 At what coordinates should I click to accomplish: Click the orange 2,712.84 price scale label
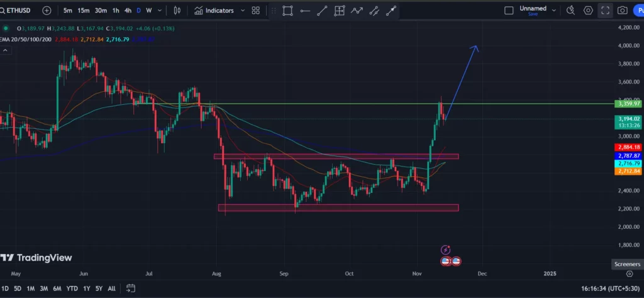tap(627, 171)
